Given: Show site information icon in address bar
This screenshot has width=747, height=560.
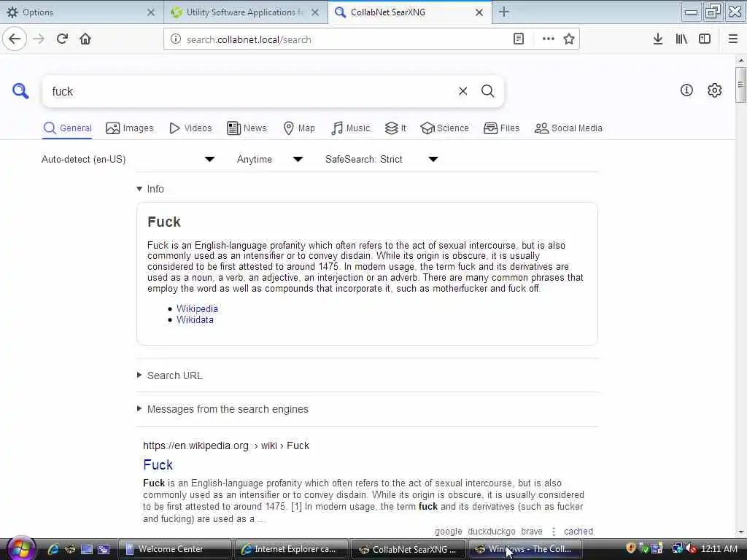Looking at the screenshot, I should [x=175, y=39].
